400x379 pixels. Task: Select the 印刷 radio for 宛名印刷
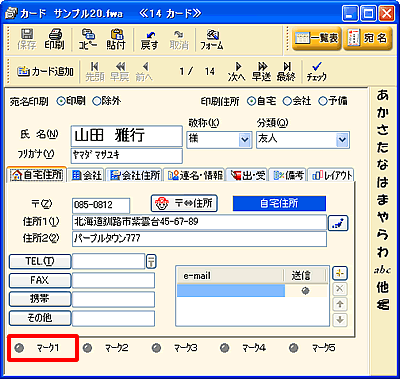tap(60, 101)
